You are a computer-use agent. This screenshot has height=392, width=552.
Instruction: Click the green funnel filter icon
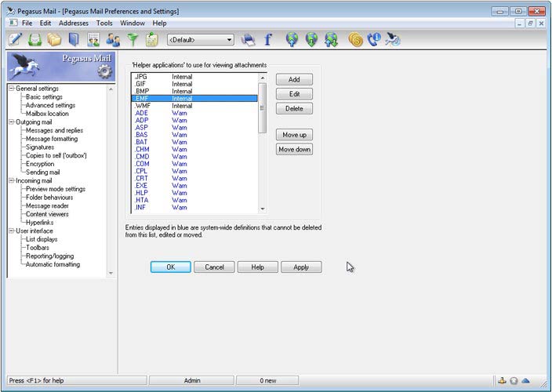coord(133,39)
